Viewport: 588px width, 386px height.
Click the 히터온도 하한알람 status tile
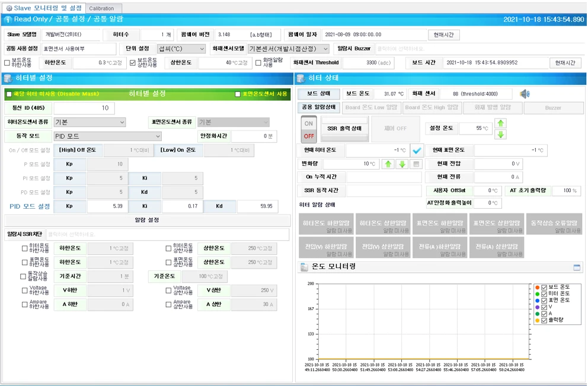tap(326, 224)
